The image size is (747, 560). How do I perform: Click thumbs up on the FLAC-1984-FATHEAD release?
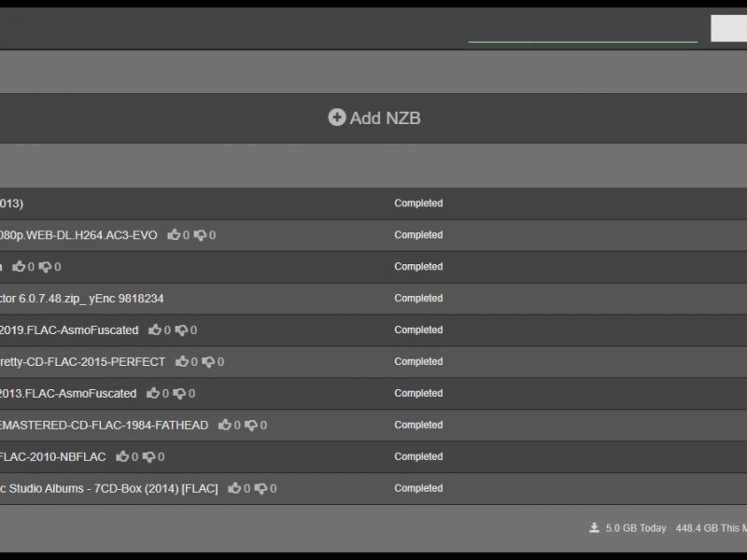point(225,425)
